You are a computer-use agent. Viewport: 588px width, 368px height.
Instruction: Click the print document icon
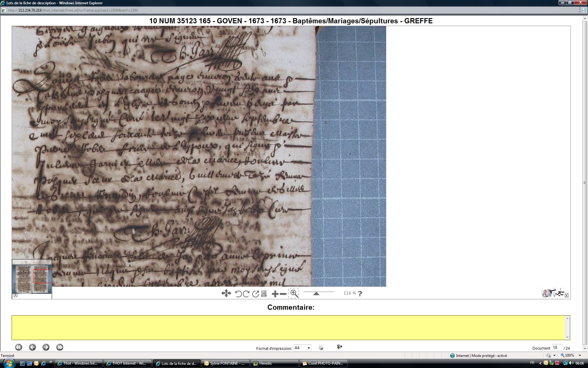(x=321, y=347)
